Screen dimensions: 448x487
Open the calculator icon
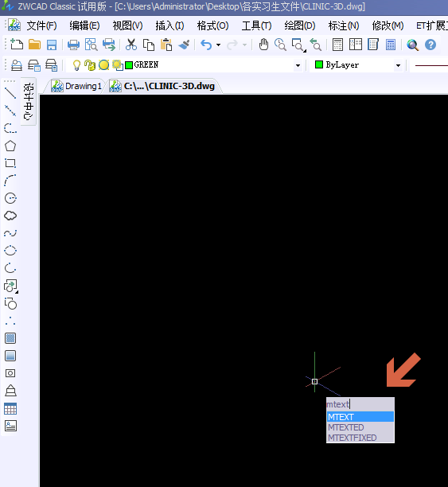(x=391, y=45)
